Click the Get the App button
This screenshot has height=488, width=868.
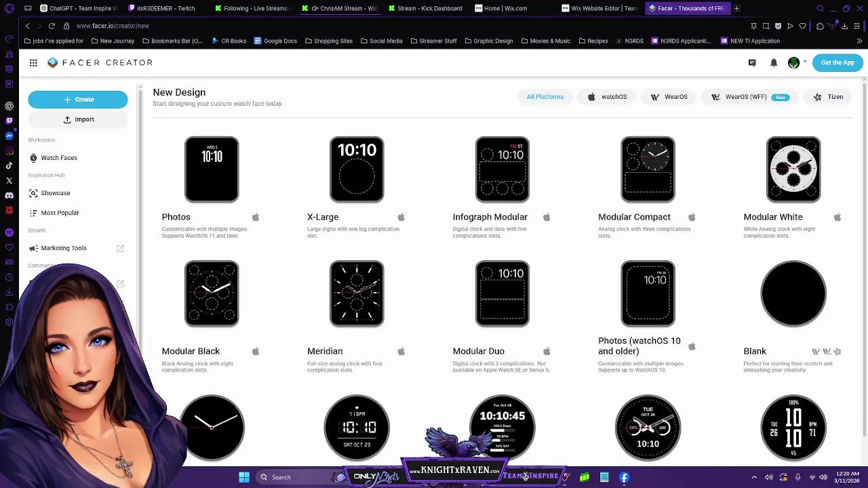837,62
